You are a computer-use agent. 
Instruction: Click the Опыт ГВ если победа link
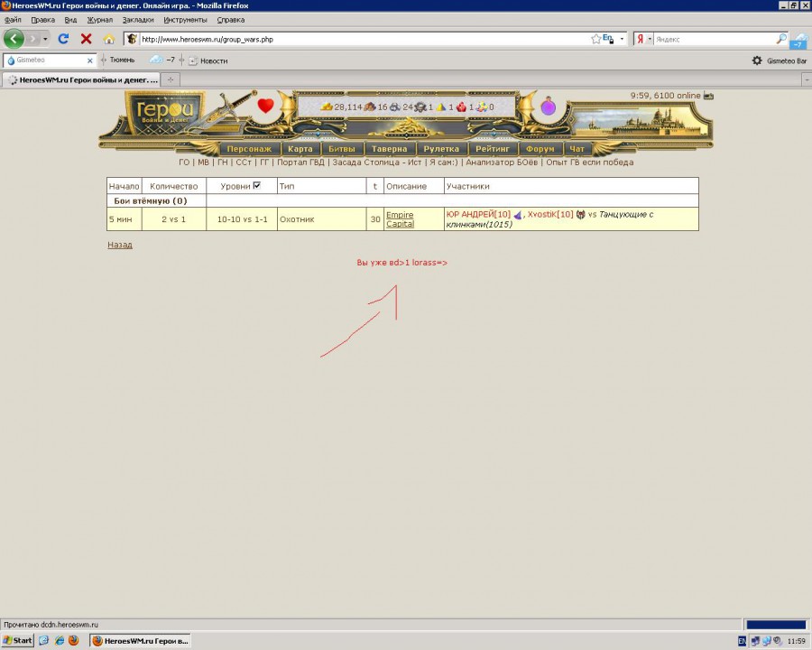click(590, 162)
